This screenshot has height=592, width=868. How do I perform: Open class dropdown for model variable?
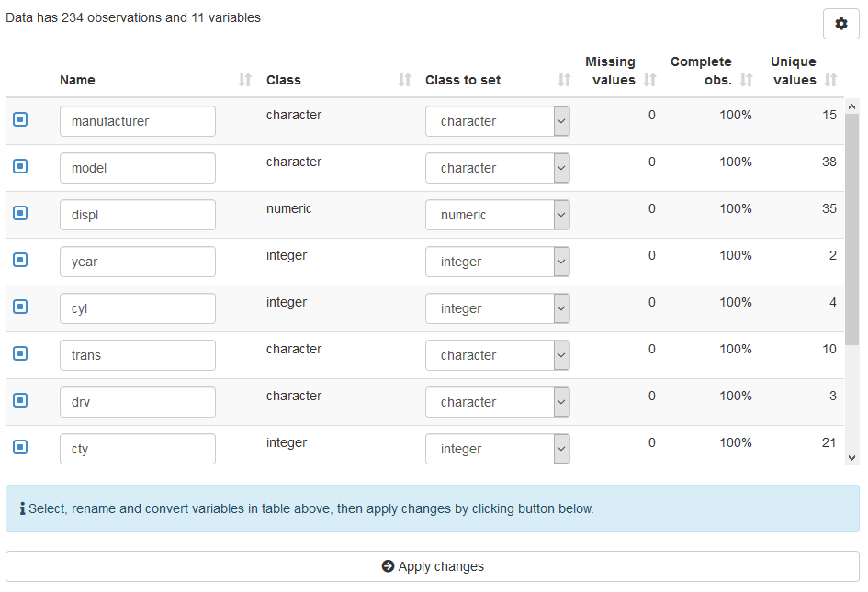point(497,168)
